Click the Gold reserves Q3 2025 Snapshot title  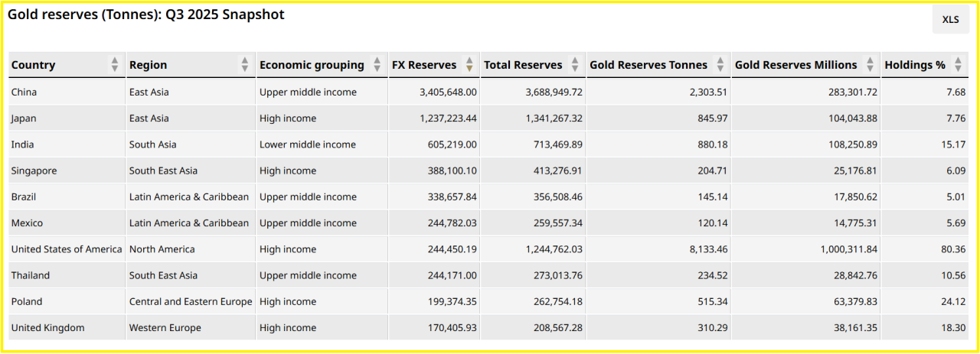(x=145, y=15)
